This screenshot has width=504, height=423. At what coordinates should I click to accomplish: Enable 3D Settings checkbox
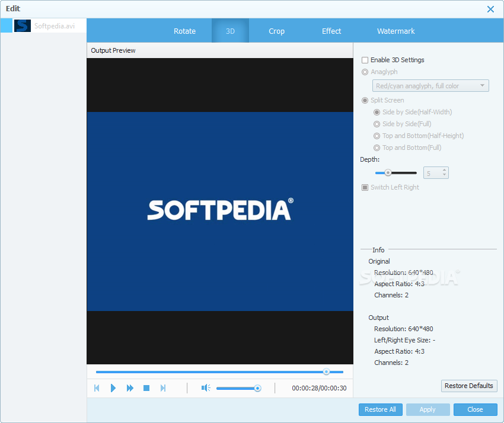coord(365,60)
